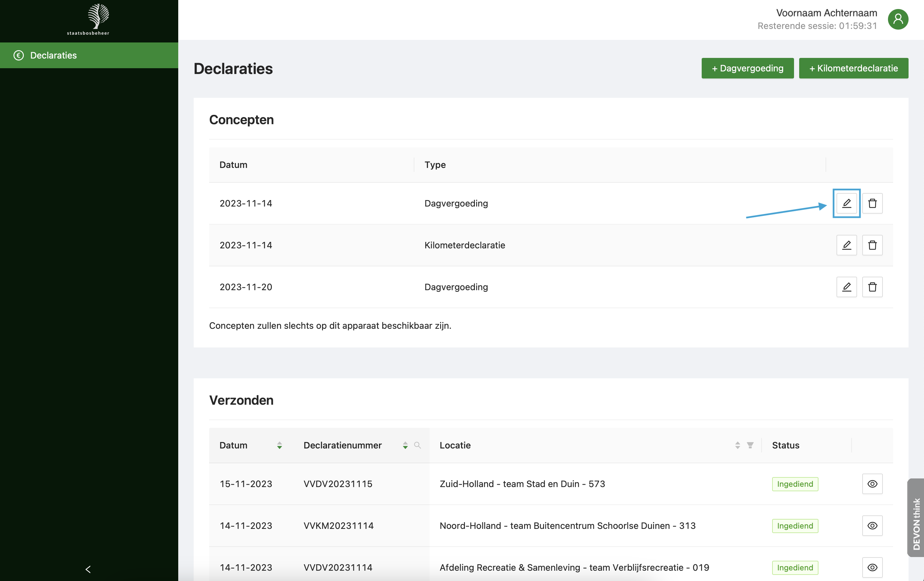
Task: Click Ingediend status of VVDV20231115
Action: click(x=795, y=484)
